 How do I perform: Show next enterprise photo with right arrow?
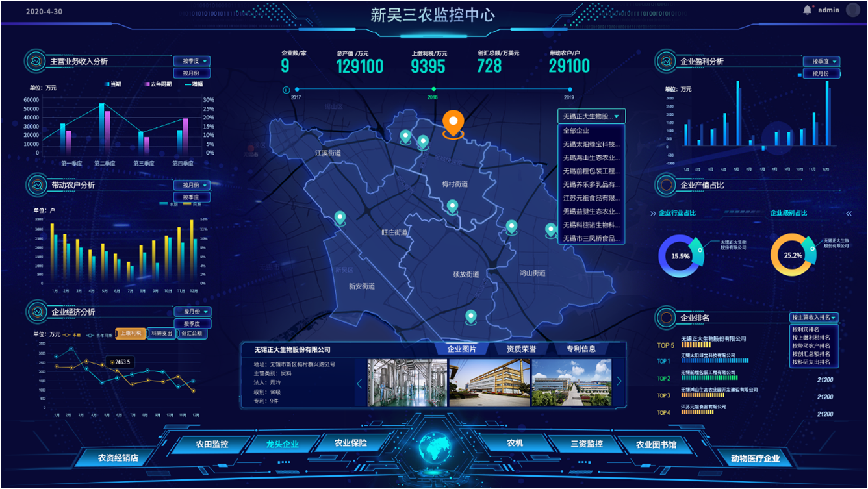point(619,382)
